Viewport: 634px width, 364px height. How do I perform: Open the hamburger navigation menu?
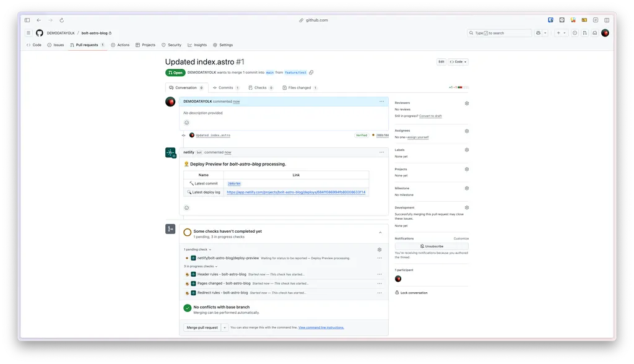click(28, 33)
